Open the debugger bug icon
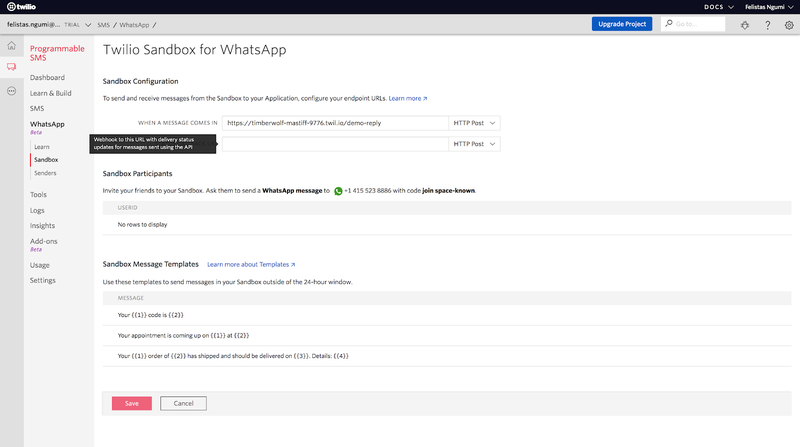The width and height of the screenshot is (800, 447). point(744,24)
